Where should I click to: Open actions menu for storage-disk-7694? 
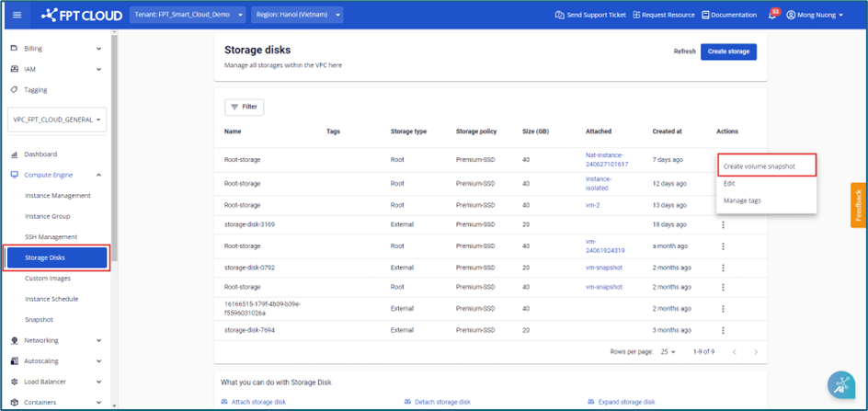pyautogui.click(x=724, y=329)
